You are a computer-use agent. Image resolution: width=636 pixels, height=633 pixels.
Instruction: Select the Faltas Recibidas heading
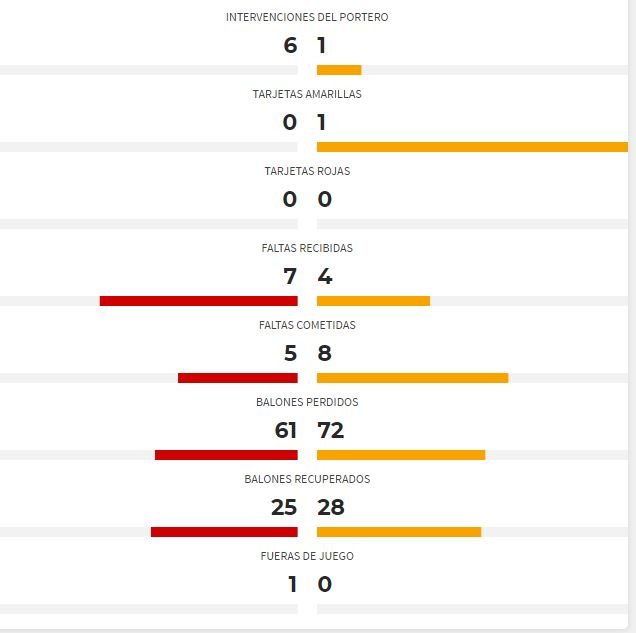click(x=307, y=248)
